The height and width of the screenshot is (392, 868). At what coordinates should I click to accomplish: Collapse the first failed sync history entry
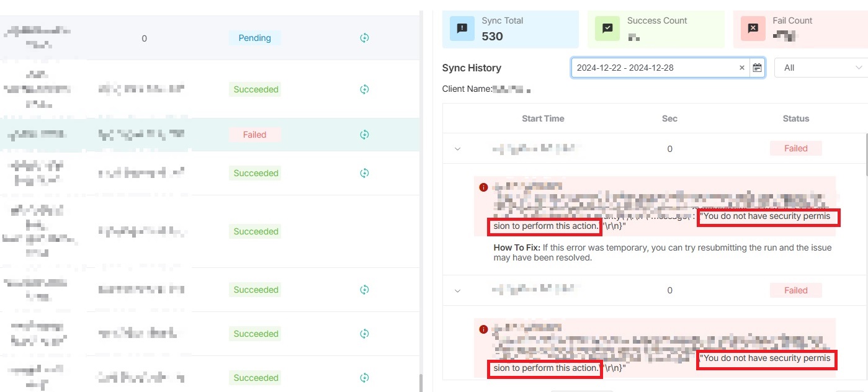[x=458, y=149]
